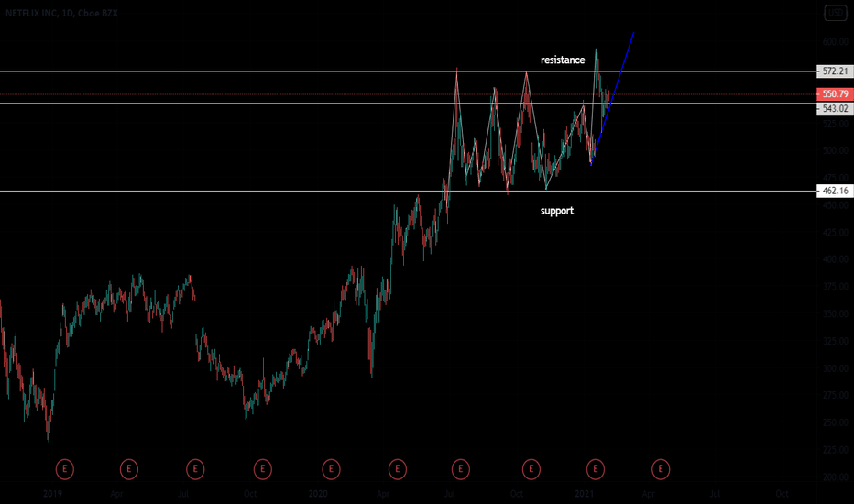The height and width of the screenshot is (504, 854).
Task: Click the earnings marker at October 2019
Action: pos(262,468)
